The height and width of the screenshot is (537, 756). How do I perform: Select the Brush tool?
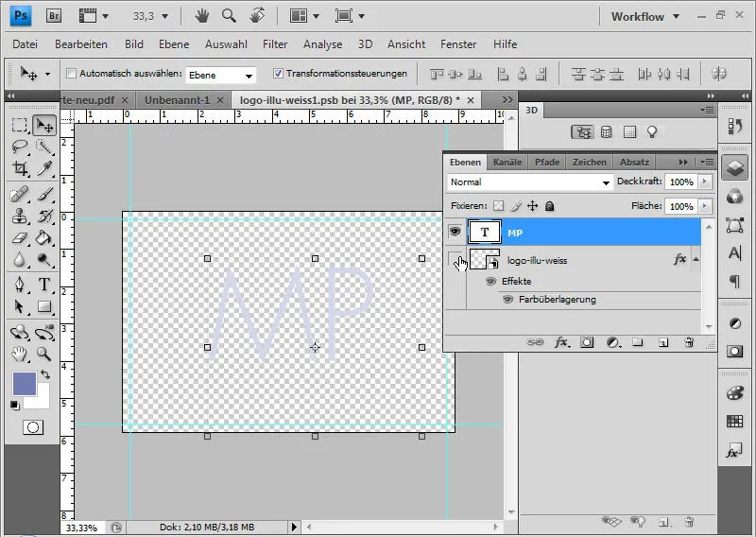(x=44, y=195)
